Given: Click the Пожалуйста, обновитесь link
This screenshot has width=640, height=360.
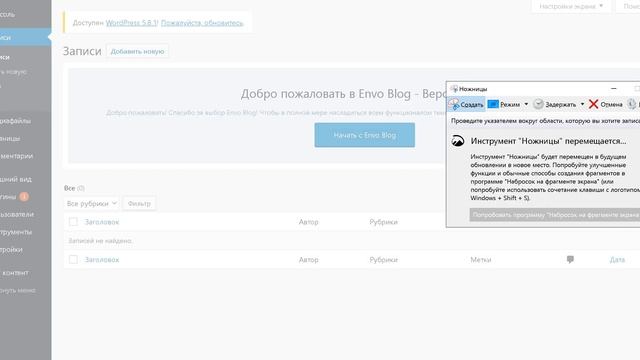Looking at the screenshot, I should point(202,23).
